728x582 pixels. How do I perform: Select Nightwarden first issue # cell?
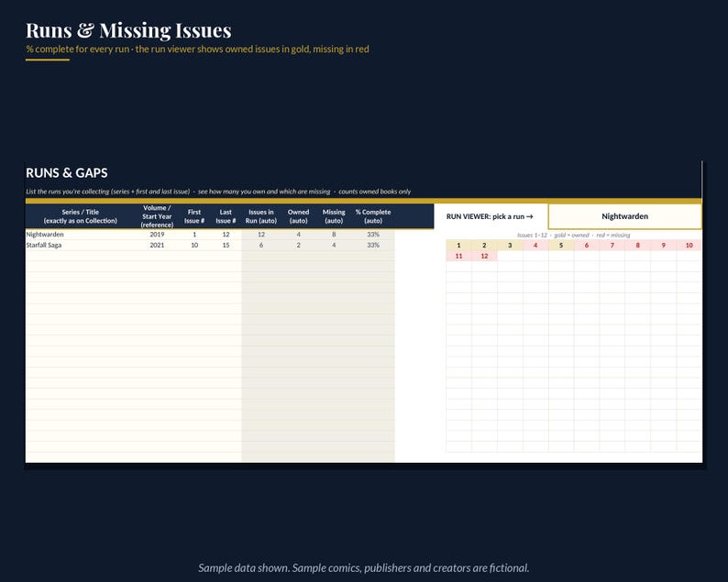click(194, 235)
